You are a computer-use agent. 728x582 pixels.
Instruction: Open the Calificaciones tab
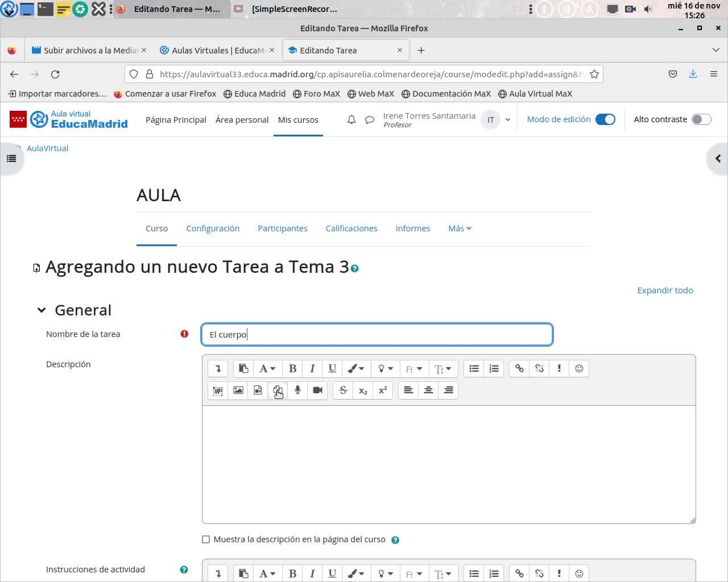351,228
